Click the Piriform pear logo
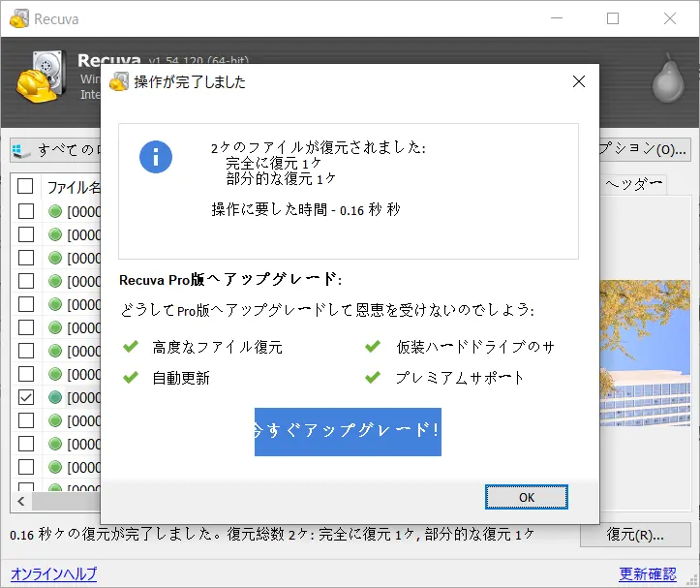 (668, 78)
